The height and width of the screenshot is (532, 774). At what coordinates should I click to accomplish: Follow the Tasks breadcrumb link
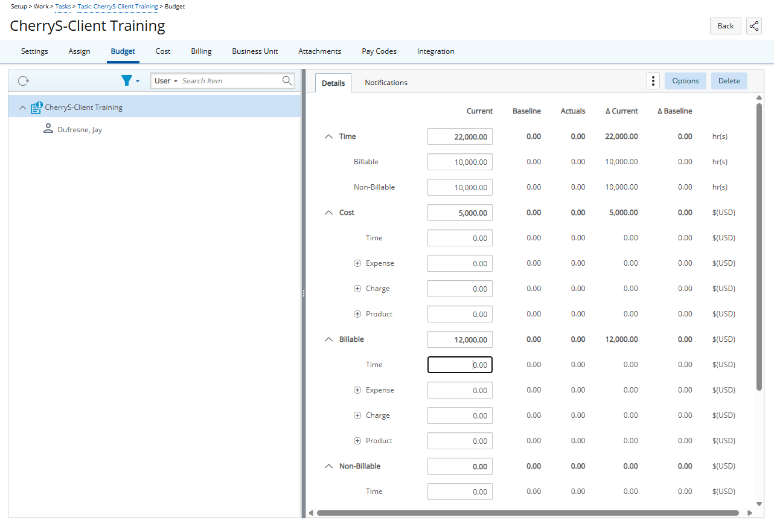coord(63,7)
